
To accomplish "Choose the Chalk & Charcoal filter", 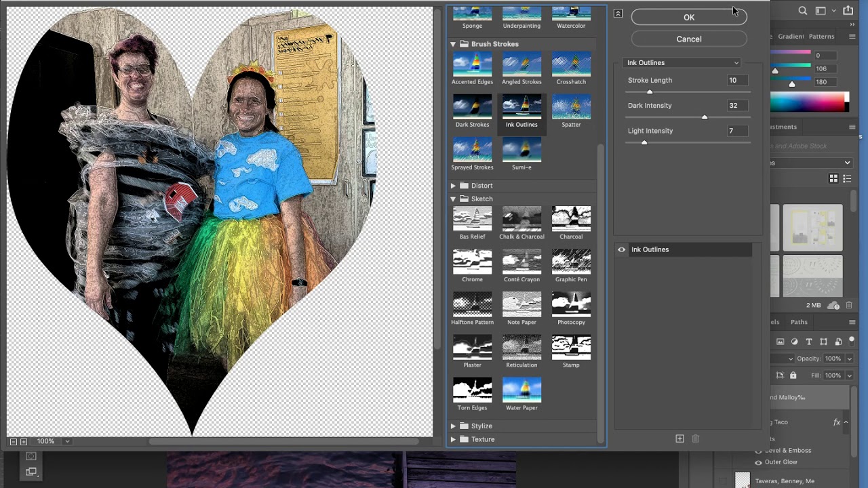I will 522,219.
